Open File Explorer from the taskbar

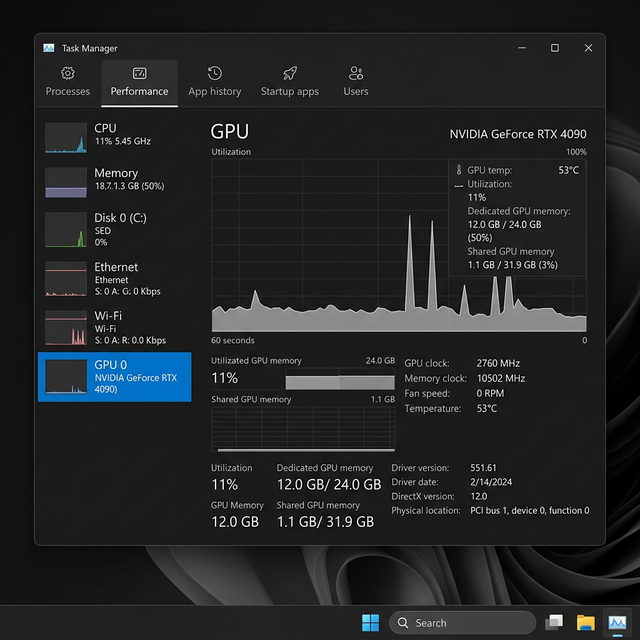pyautogui.click(x=585, y=623)
